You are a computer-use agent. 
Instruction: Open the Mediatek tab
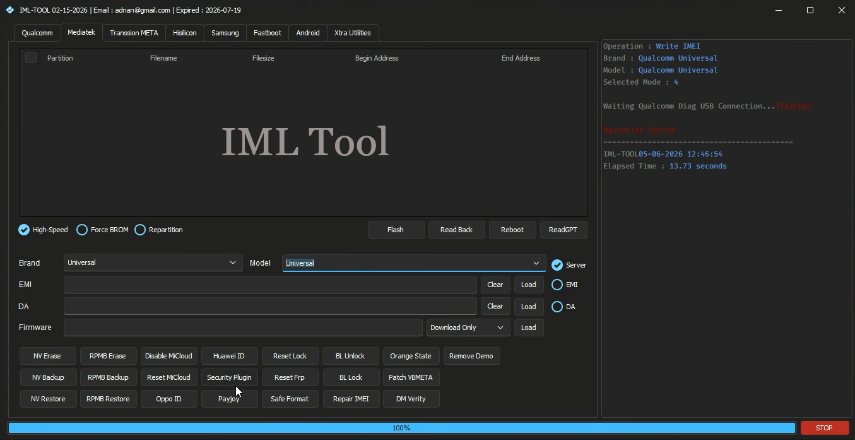point(81,32)
